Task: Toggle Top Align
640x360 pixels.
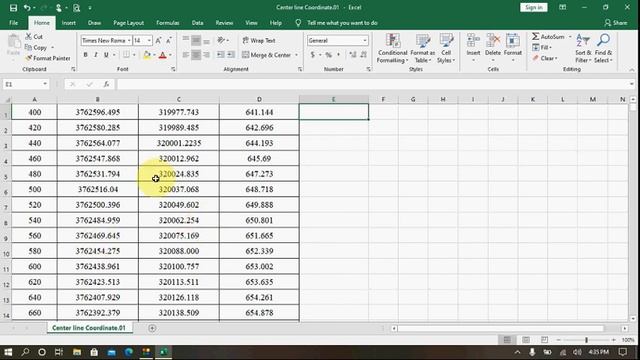Action: point(186,40)
